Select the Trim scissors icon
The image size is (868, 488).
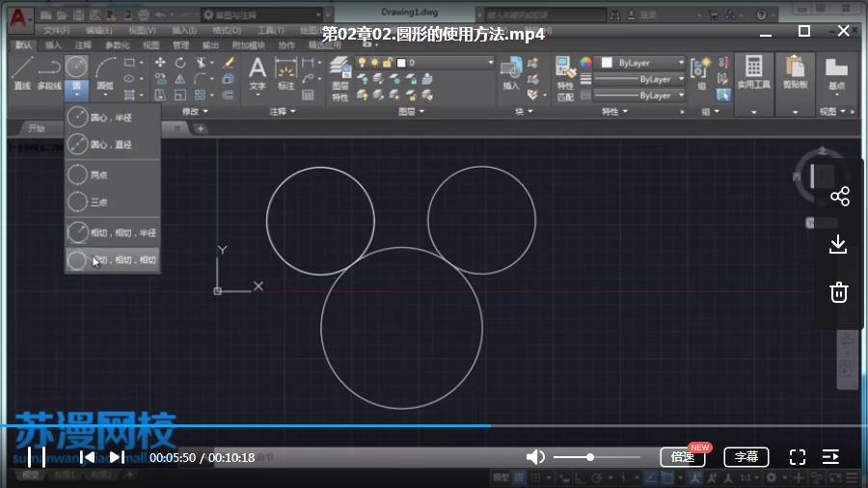[x=201, y=63]
